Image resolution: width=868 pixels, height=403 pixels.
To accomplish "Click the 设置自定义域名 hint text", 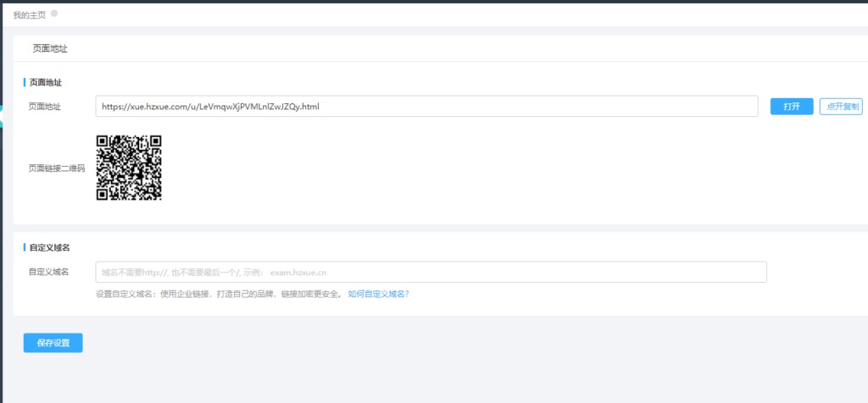I will (219, 294).
